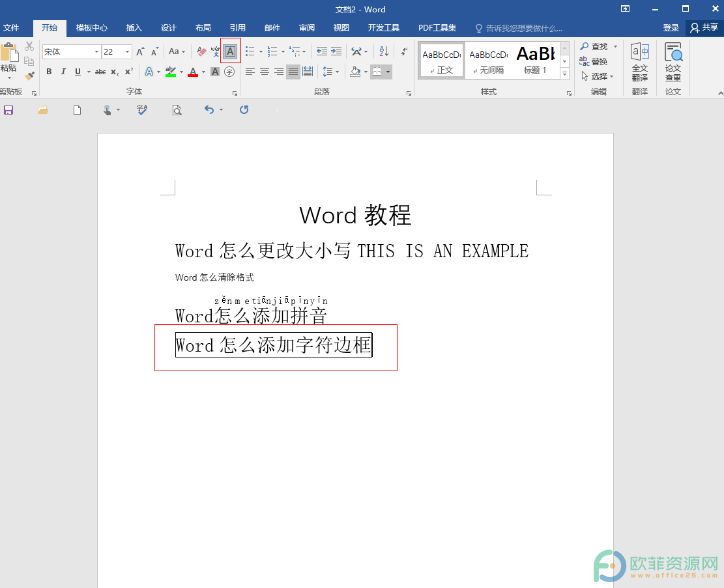Center align the text
The height and width of the screenshot is (588, 724).
pos(265,72)
